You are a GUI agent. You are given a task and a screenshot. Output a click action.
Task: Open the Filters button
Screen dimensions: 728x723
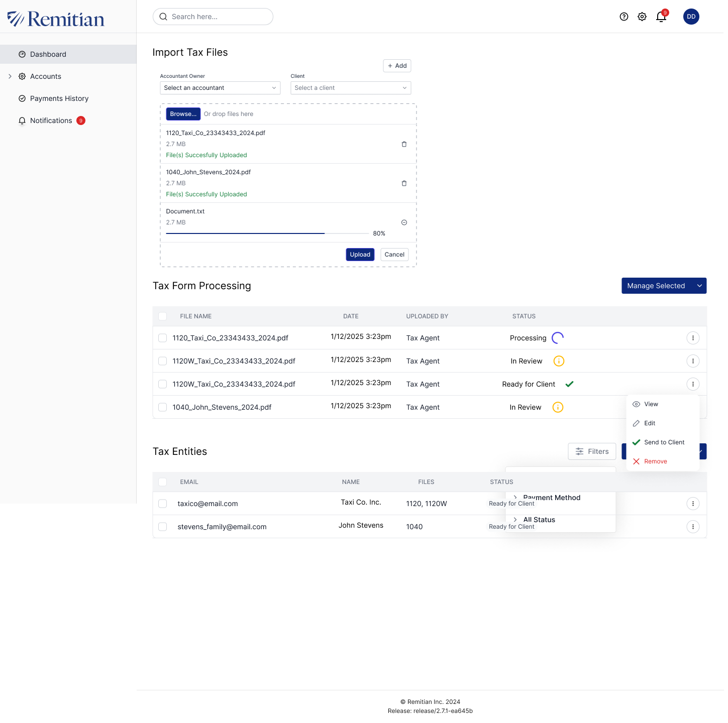pos(592,451)
